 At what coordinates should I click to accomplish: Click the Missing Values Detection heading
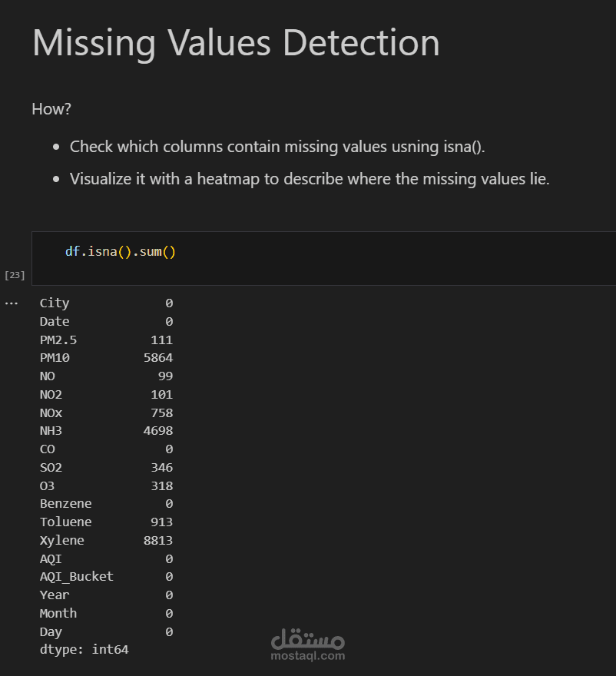pos(236,43)
